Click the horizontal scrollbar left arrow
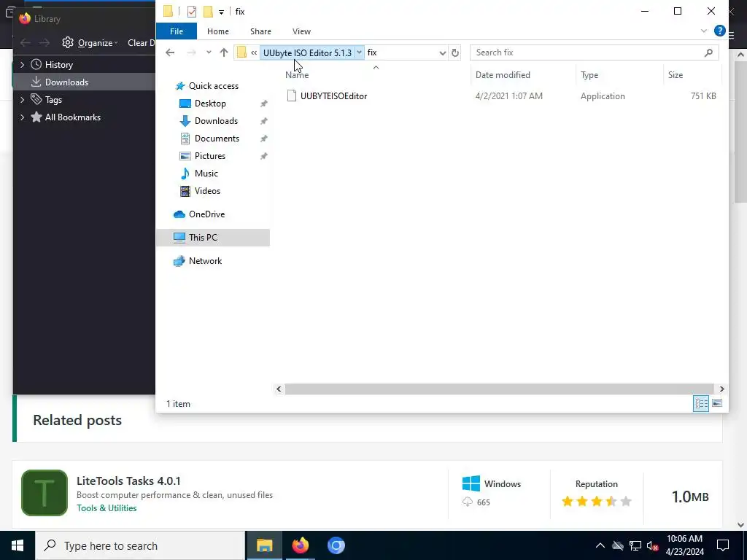This screenshot has width=747, height=560. 279,389
